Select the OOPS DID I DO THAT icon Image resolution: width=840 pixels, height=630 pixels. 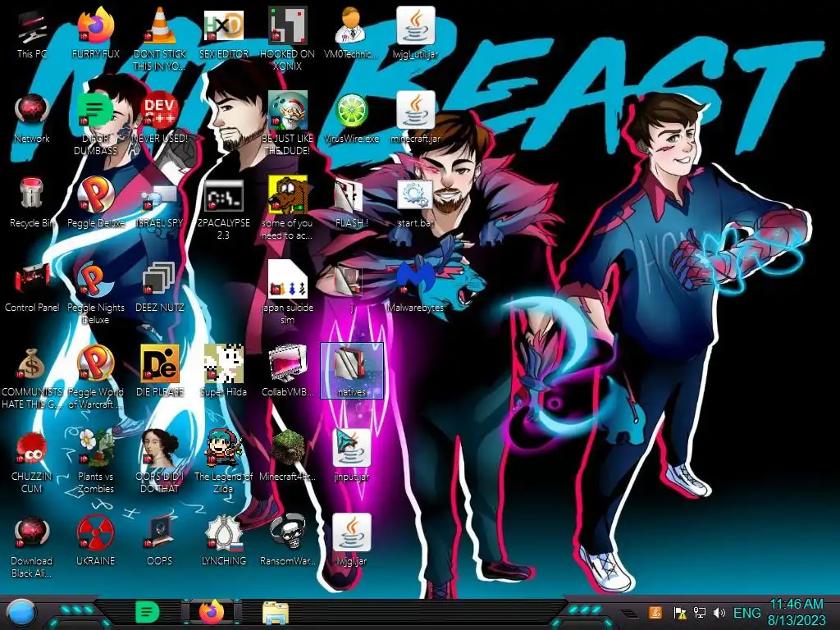tap(160, 463)
